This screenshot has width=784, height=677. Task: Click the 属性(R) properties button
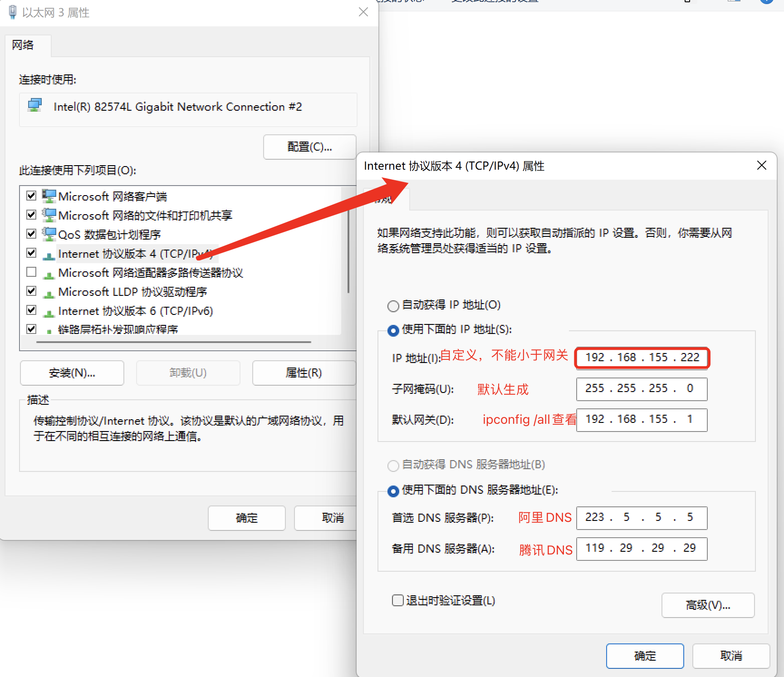tap(304, 373)
